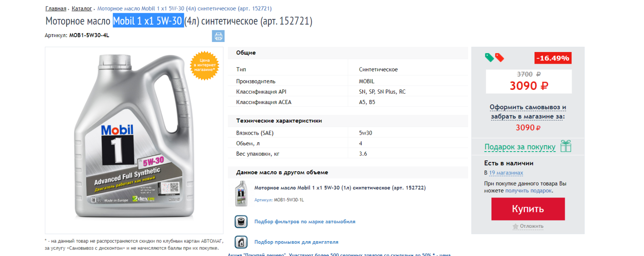Click the star icon next to Отложить
Screen dimensions: 644x256
click(x=515, y=226)
